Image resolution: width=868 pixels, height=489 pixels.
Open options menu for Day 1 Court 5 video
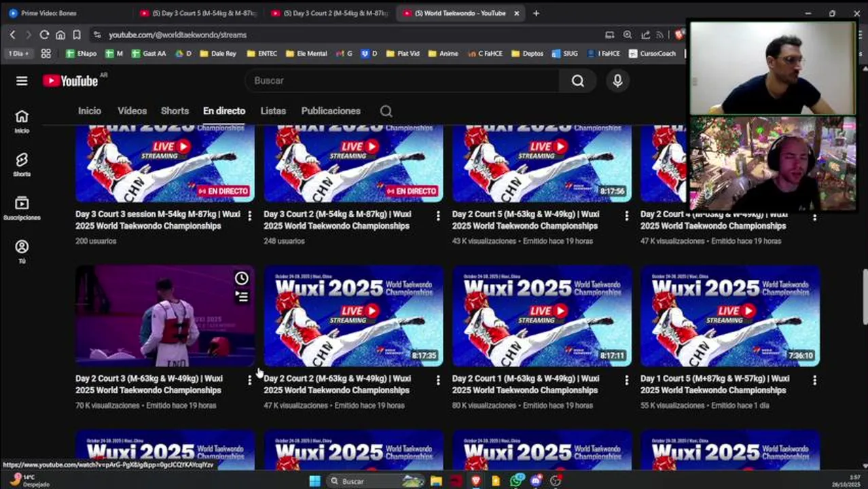[x=814, y=380]
